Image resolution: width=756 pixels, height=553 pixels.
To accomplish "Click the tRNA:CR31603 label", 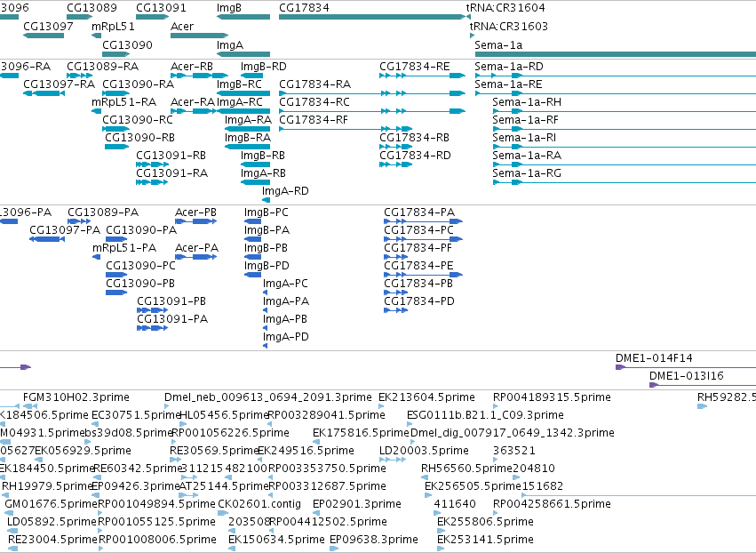I will pyautogui.click(x=509, y=26).
